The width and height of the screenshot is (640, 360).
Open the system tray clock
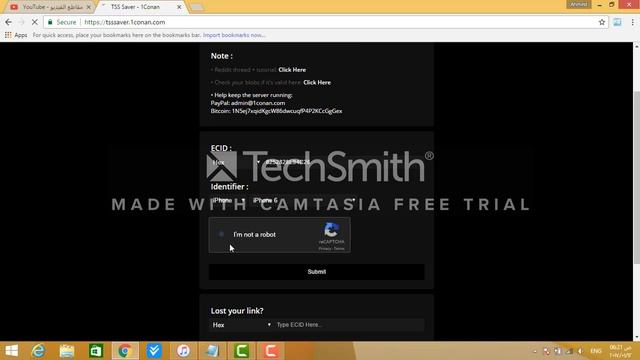coord(621,351)
